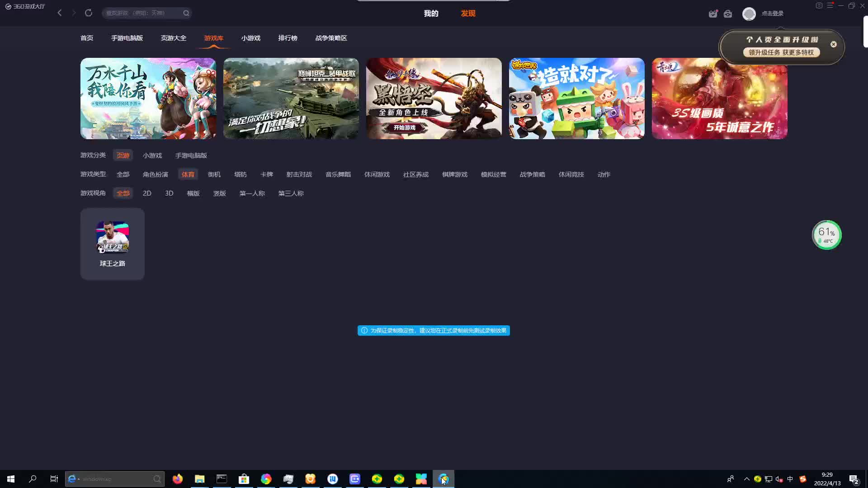The height and width of the screenshot is (488, 868).
Task: Click the user avatar to log in
Action: (x=749, y=14)
